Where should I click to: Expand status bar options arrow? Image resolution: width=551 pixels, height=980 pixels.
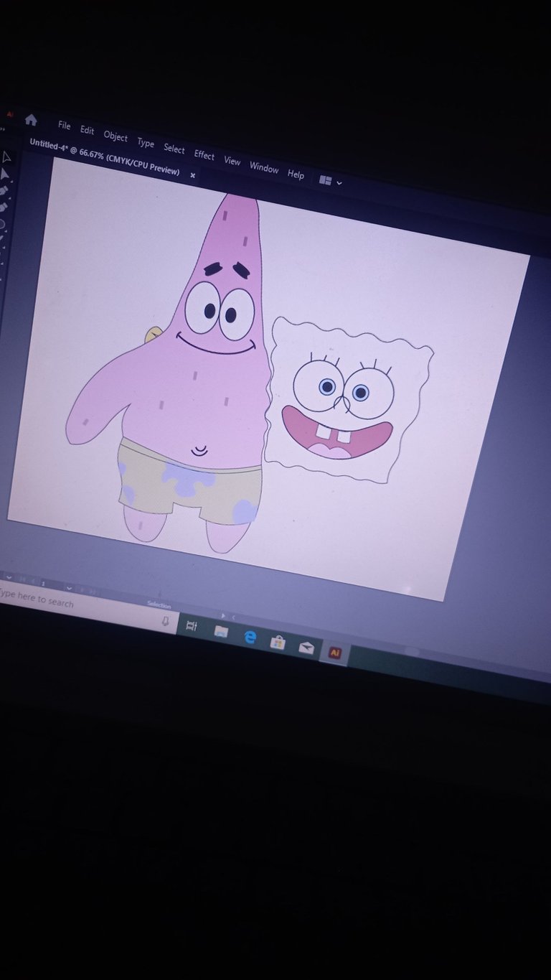tap(223, 615)
